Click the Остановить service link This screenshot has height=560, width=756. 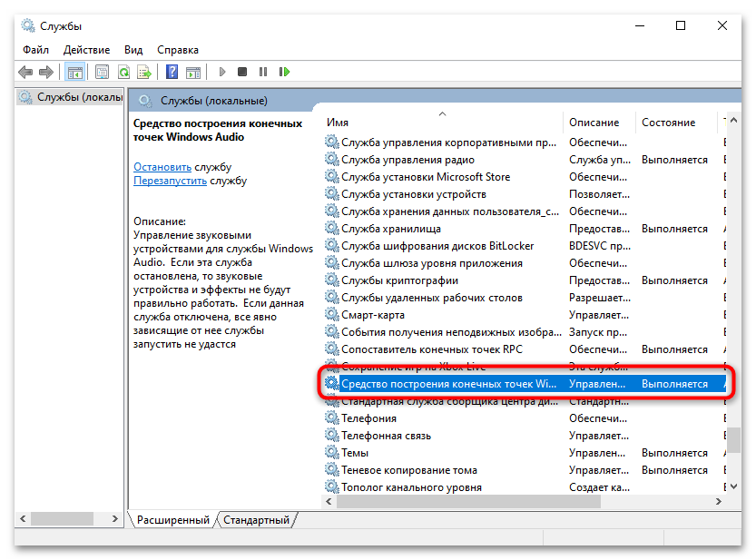(162, 167)
